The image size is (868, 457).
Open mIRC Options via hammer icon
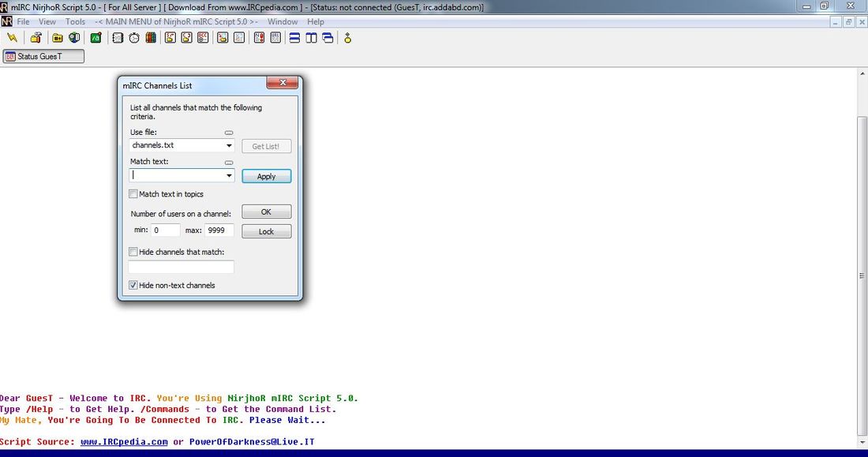click(36, 38)
